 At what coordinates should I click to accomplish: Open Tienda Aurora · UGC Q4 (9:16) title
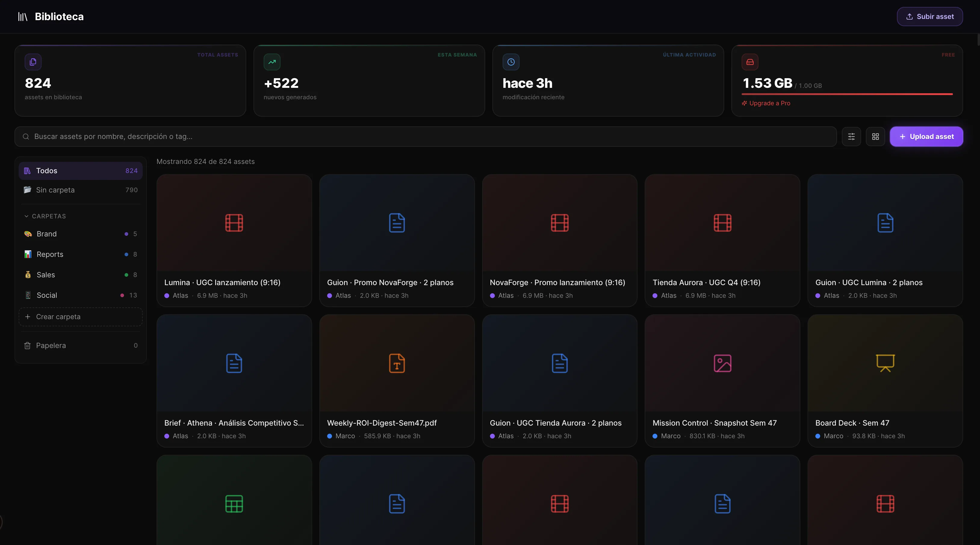706,282
